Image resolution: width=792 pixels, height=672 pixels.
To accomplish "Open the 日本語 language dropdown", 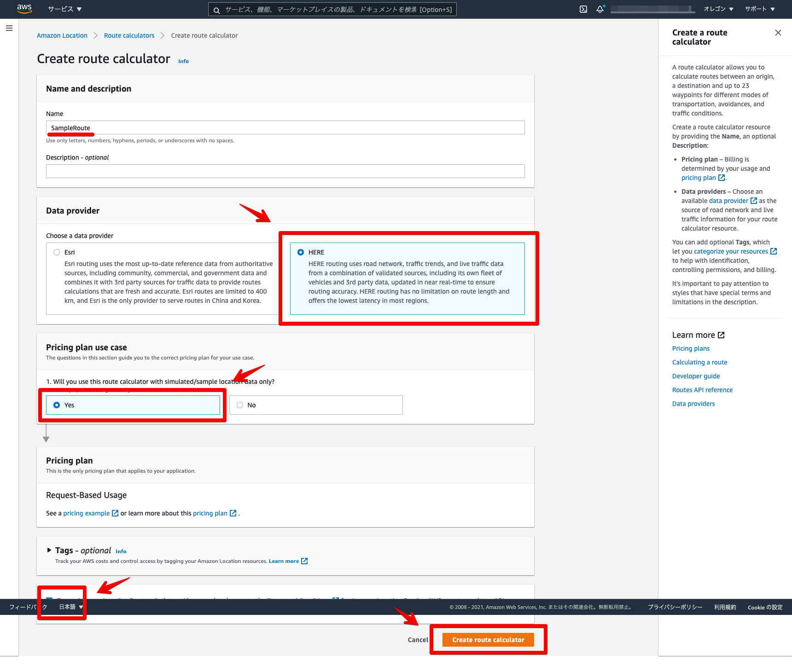I will (71, 607).
